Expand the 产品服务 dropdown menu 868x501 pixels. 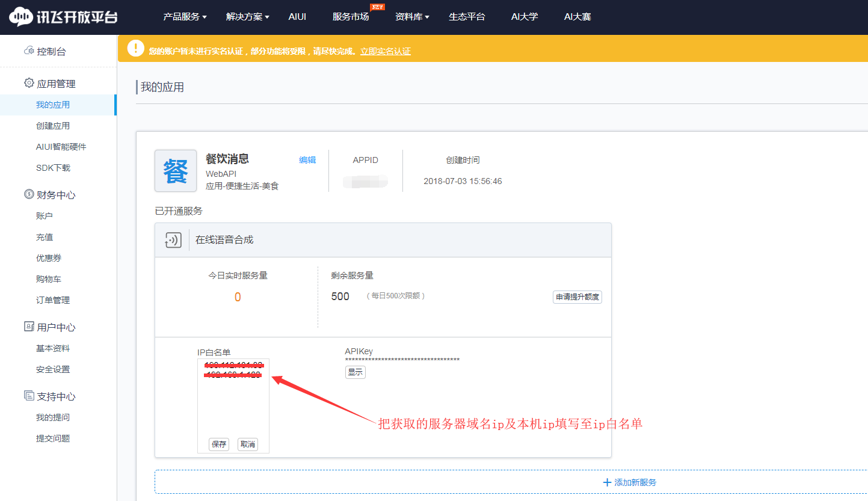[x=185, y=17]
